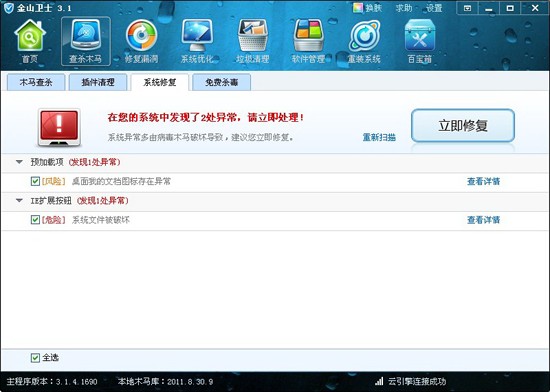The height and width of the screenshot is (392, 550).
Task: Click the 金山卫士 shield logo
Action: point(8,8)
